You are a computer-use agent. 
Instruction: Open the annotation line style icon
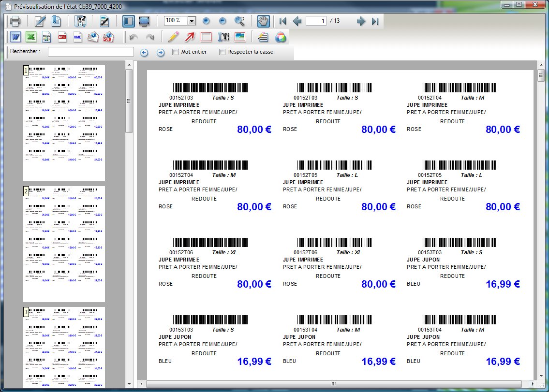tap(263, 37)
